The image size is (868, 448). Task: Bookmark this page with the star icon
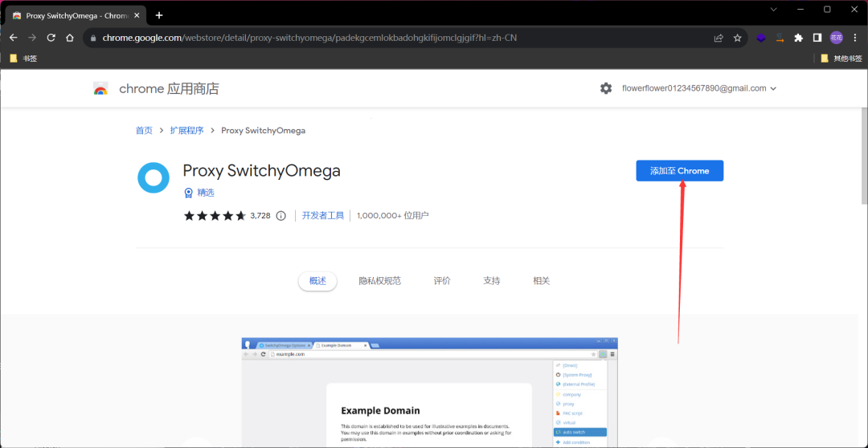click(737, 38)
